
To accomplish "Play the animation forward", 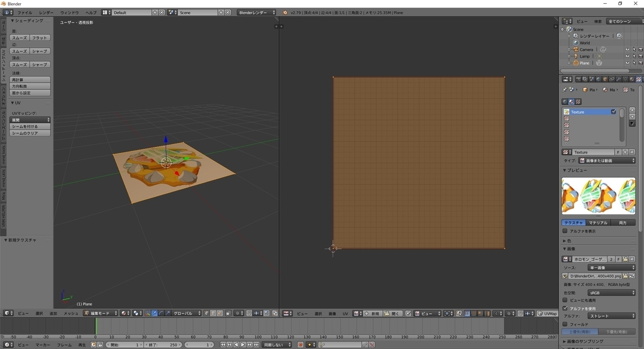I will click(243, 345).
